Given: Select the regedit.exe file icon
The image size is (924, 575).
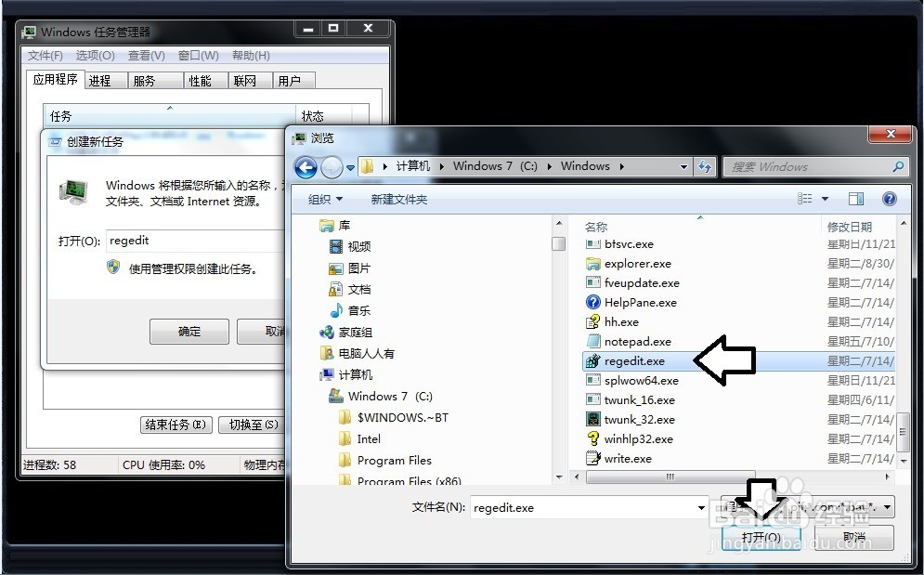Looking at the screenshot, I should pos(592,361).
